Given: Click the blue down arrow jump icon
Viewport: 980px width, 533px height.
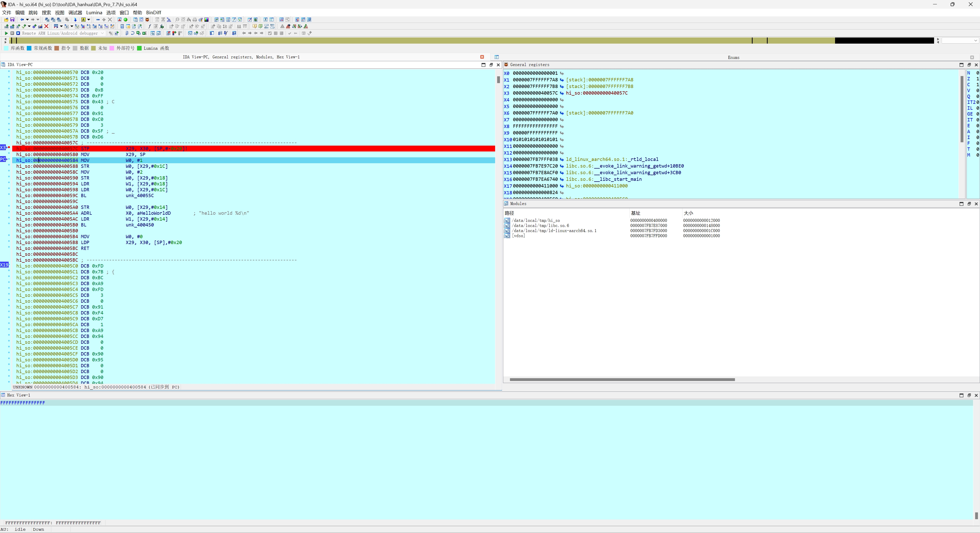Looking at the screenshot, I should [75, 20].
